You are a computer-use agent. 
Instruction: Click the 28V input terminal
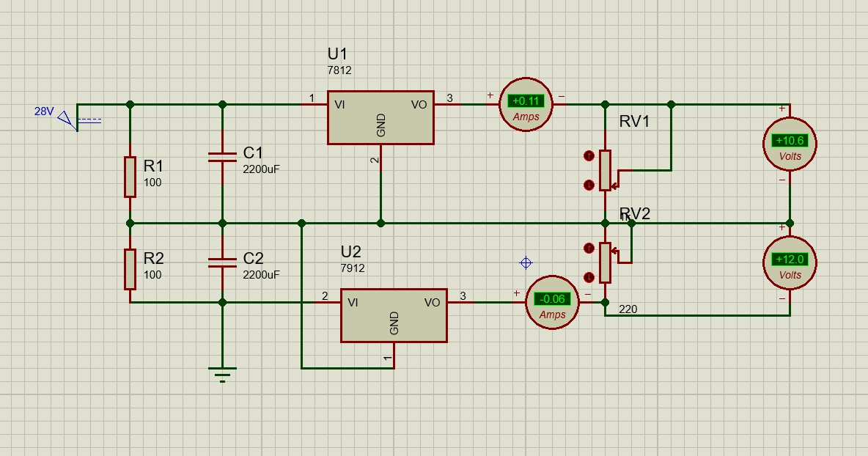click(x=68, y=119)
